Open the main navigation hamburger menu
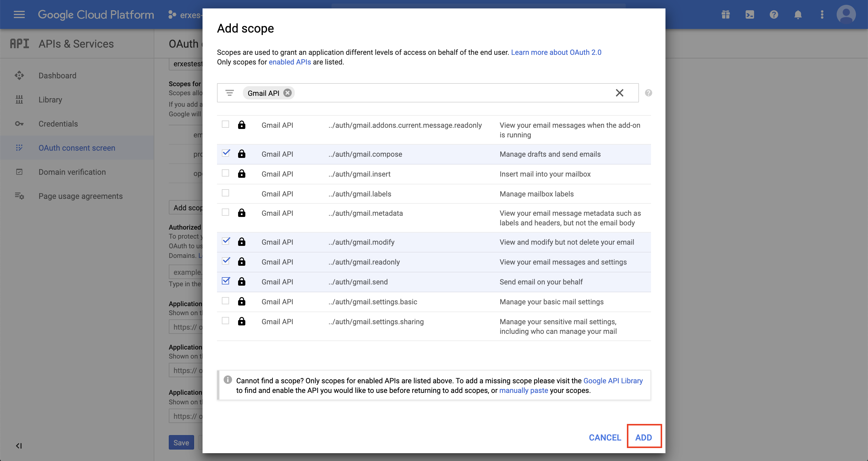This screenshot has width=868, height=461. (x=19, y=14)
